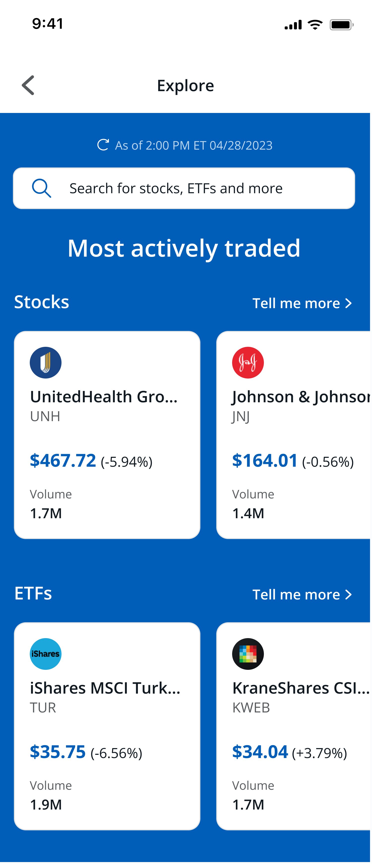Screen dimensions: 372x868
Task: Tap the Johnson & Johnson red logo
Action: point(248,363)
